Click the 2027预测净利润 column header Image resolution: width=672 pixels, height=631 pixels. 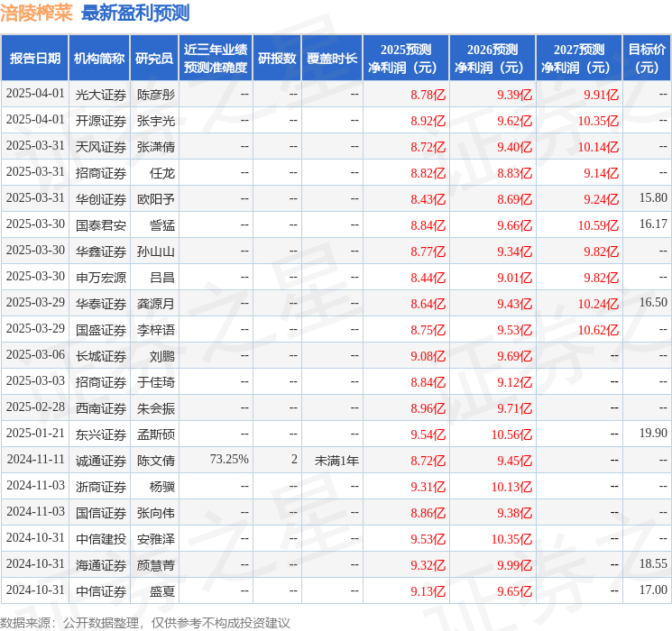(579, 59)
